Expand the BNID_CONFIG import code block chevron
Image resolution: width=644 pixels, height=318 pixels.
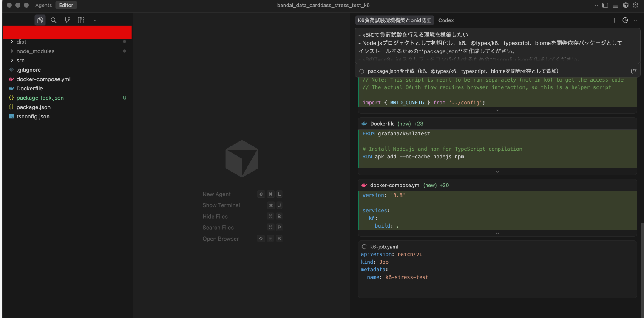coord(497,110)
